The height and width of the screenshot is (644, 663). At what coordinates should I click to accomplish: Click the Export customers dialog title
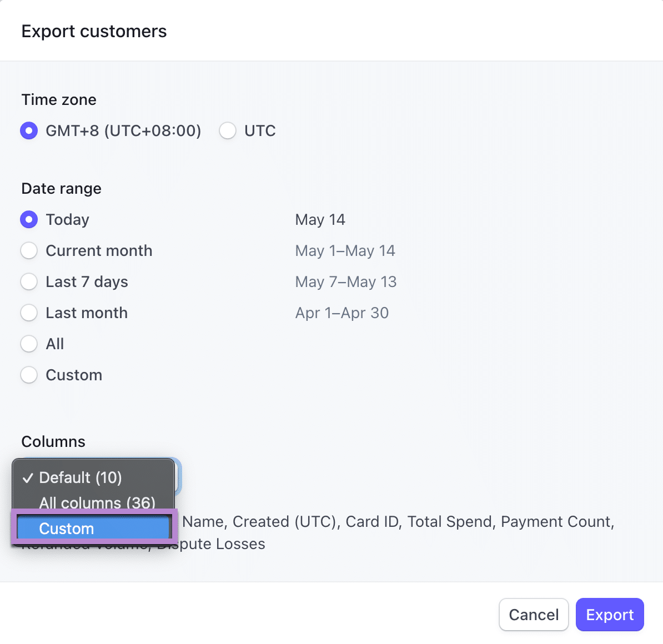(x=94, y=32)
